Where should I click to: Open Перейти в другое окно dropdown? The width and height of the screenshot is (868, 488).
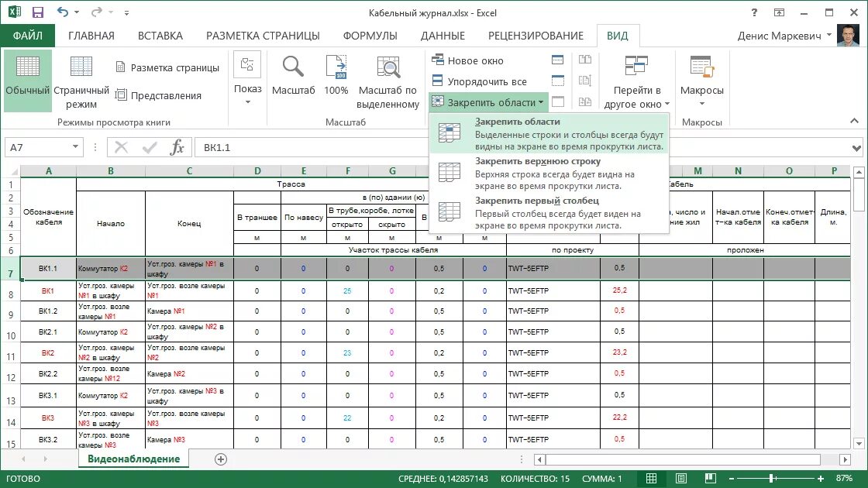click(636, 82)
